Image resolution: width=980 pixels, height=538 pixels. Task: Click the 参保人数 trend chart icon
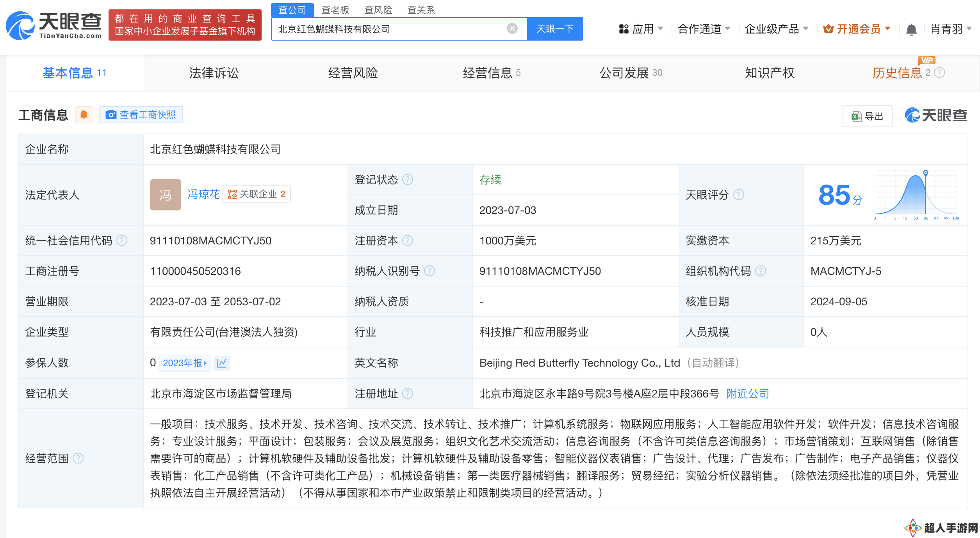pyautogui.click(x=222, y=363)
